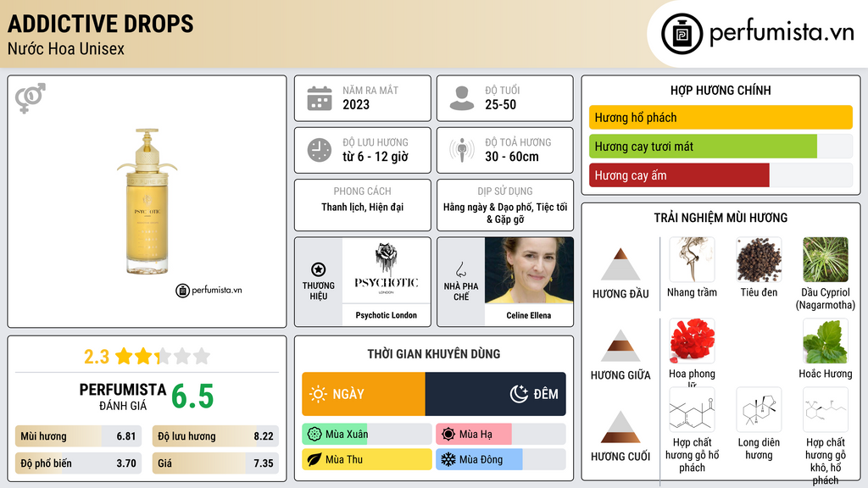Select the Hợp chất hương gỗ khô molecule
The width and height of the screenshot is (868, 488).
[x=826, y=409]
